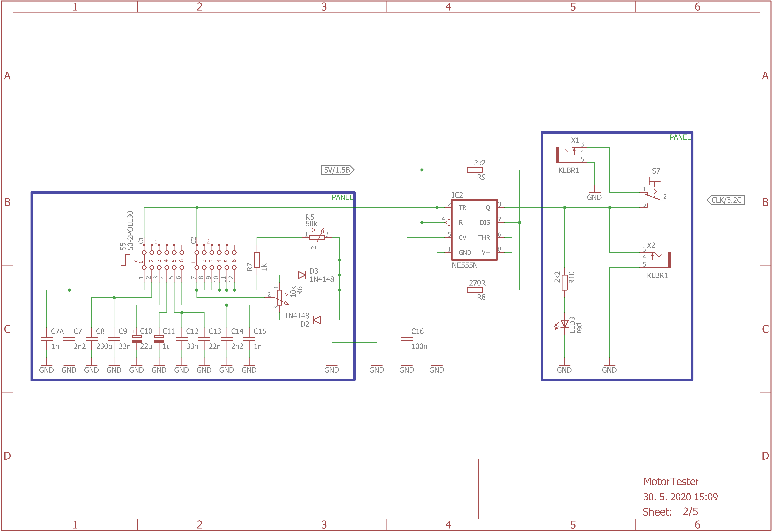The width and height of the screenshot is (772, 532).
Task: Select the date text 30. 5. 2020 15:09
Action: pyautogui.click(x=680, y=497)
